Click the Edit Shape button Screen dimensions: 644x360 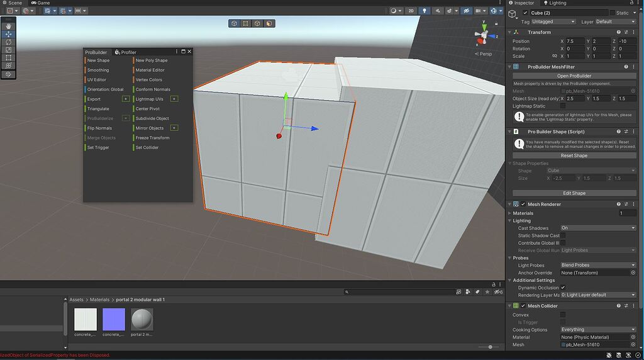574,193
